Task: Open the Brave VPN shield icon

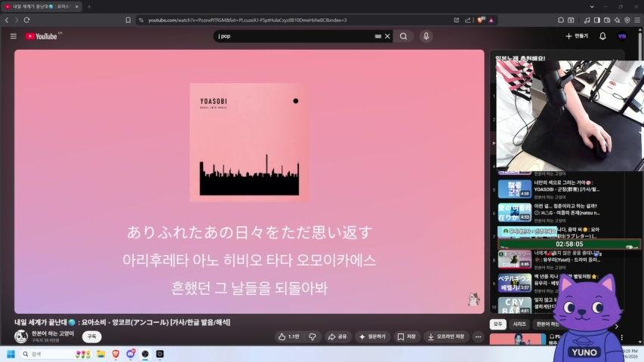Action: [x=627, y=20]
